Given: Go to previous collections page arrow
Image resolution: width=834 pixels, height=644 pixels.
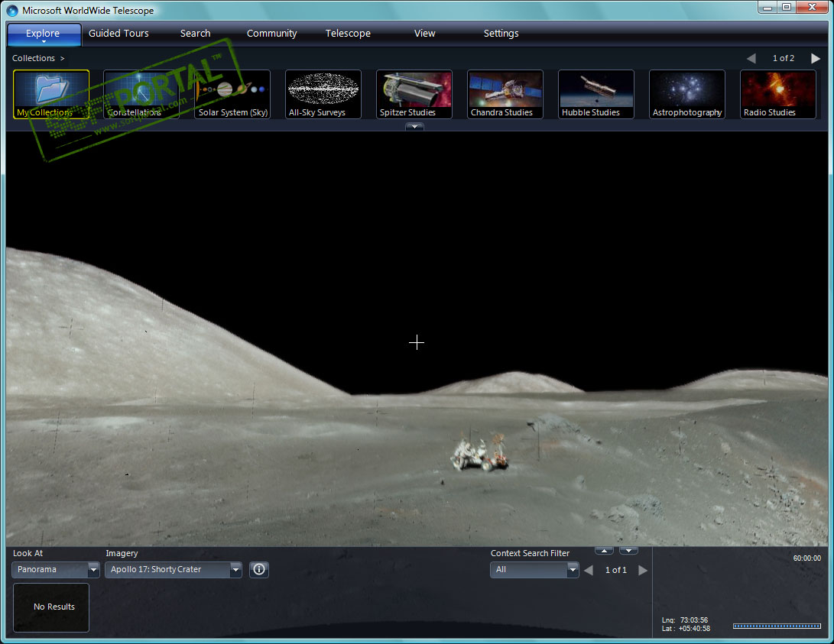Looking at the screenshot, I should point(751,58).
